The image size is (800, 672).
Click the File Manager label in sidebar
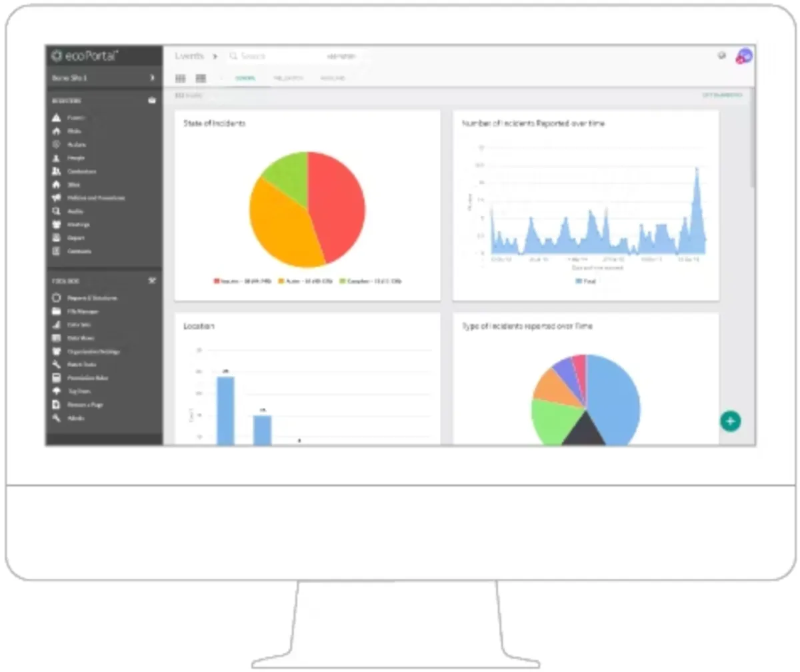tap(83, 311)
